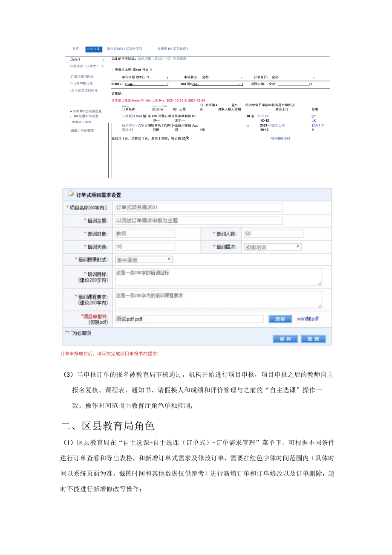Click the 保存 save button
This screenshot has width=392, height=555.
[285, 339]
